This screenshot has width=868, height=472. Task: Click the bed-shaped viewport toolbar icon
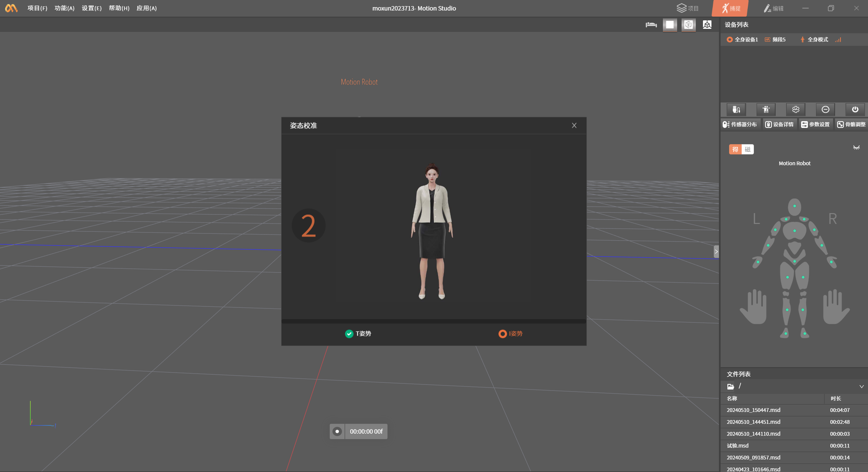coord(651,25)
